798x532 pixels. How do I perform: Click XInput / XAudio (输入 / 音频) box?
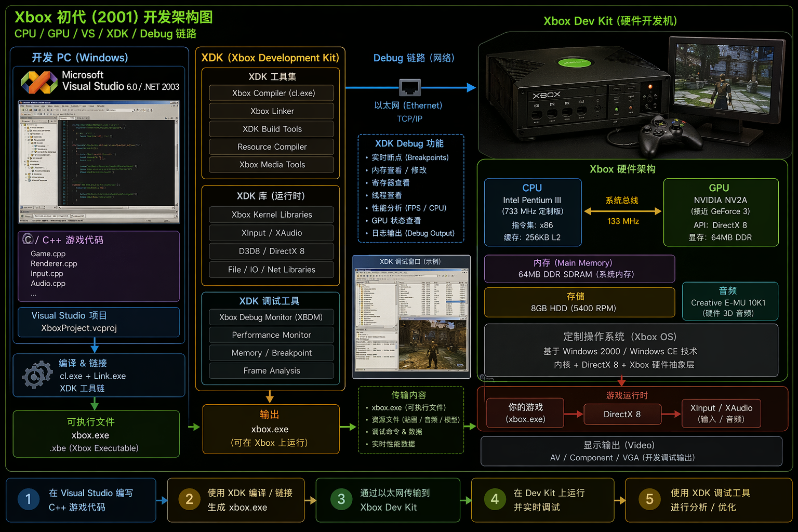click(721, 414)
